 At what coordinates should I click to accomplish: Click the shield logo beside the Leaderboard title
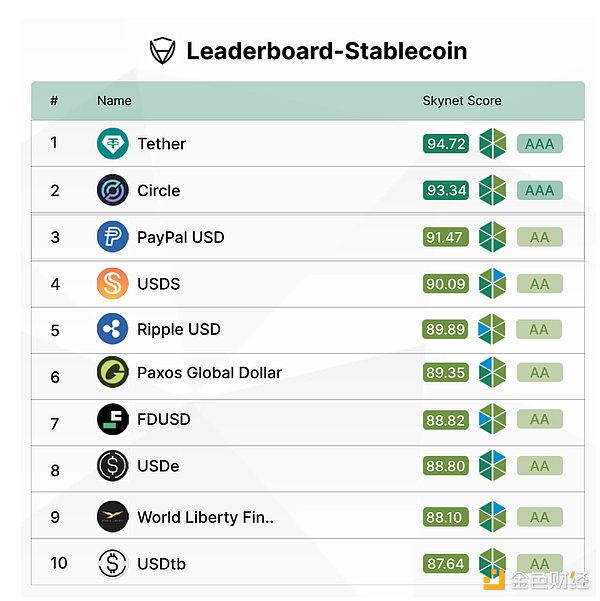162,51
